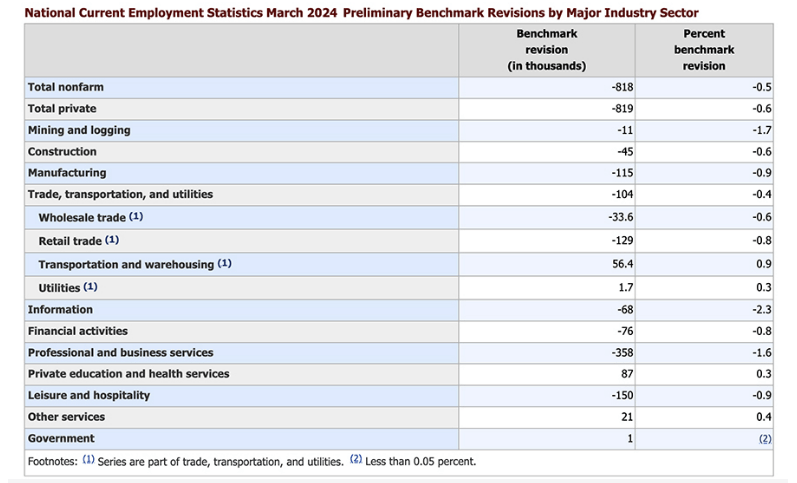Click footnote (1) after Transportation and warehousing

point(225,264)
